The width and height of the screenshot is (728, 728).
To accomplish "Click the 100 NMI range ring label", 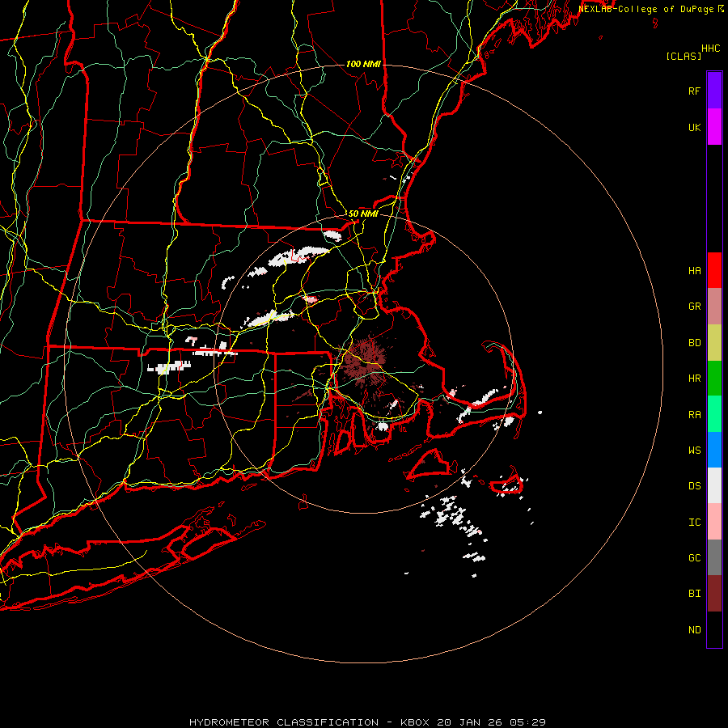I will click(x=363, y=64).
